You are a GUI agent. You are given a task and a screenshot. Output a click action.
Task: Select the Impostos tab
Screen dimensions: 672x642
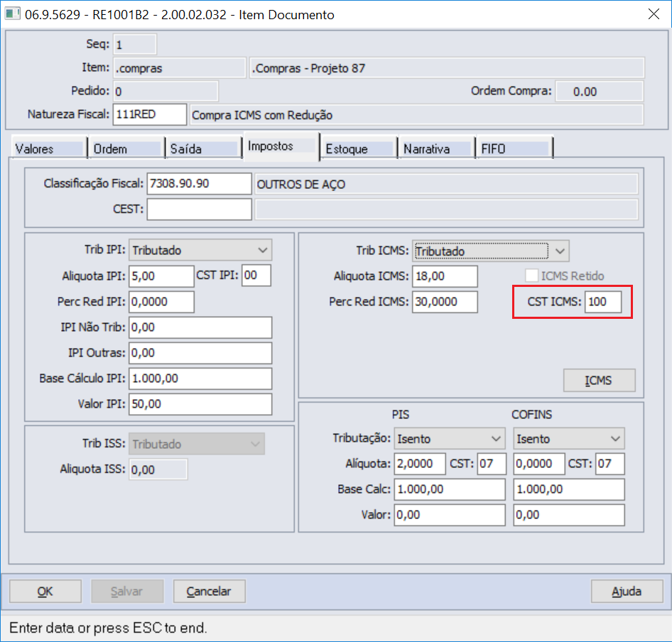coord(281,146)
